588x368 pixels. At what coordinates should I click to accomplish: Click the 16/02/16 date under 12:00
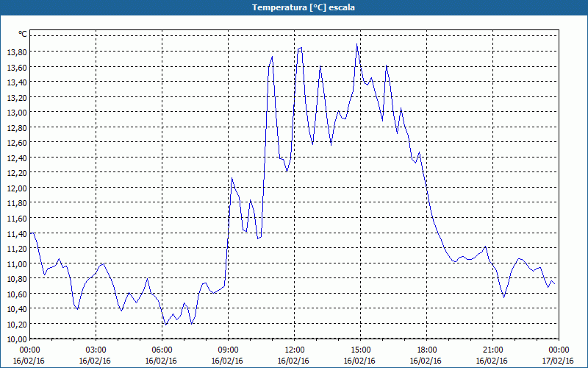[x=293, y=361]
